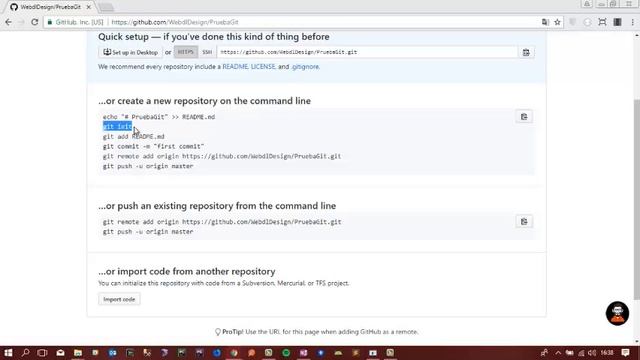Copy the push existing repository commands

point(524,222)
